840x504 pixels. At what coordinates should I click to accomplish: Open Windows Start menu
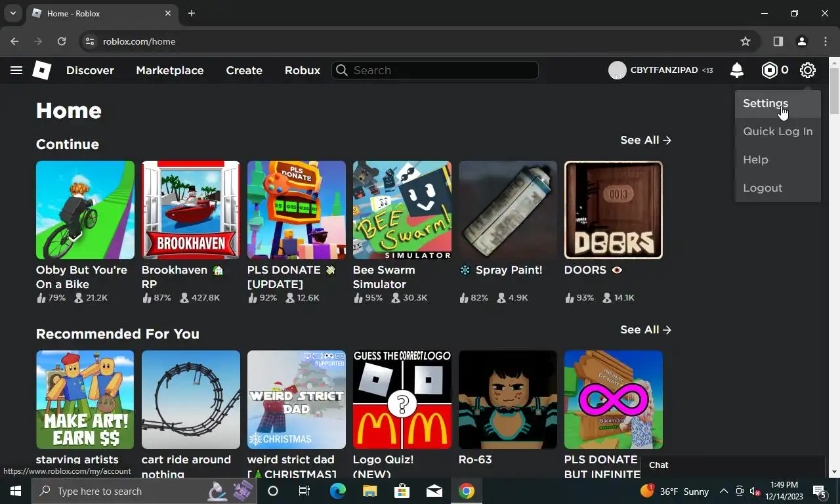coord(16,491)
